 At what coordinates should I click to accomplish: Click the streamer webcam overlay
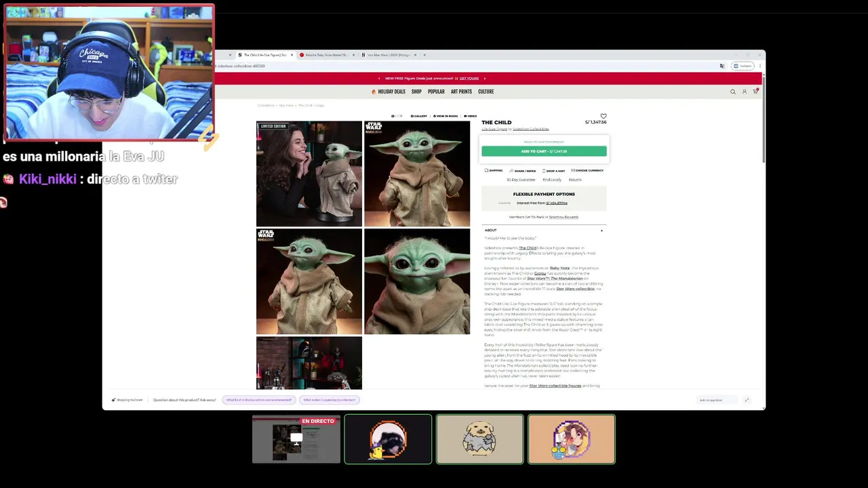coord(109,73)
